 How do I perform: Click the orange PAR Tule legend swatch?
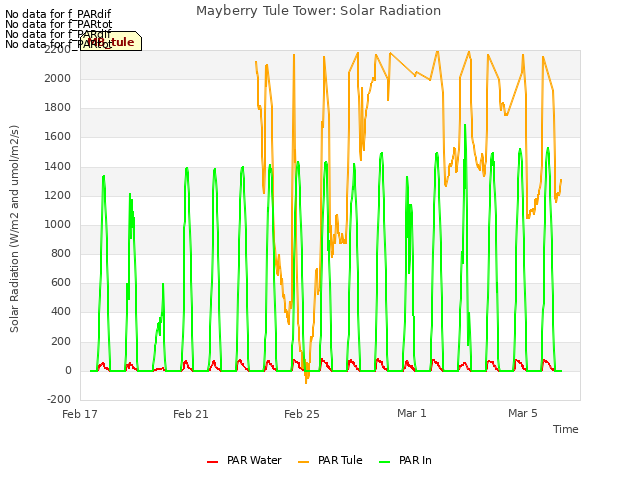[x=303, y=462]
